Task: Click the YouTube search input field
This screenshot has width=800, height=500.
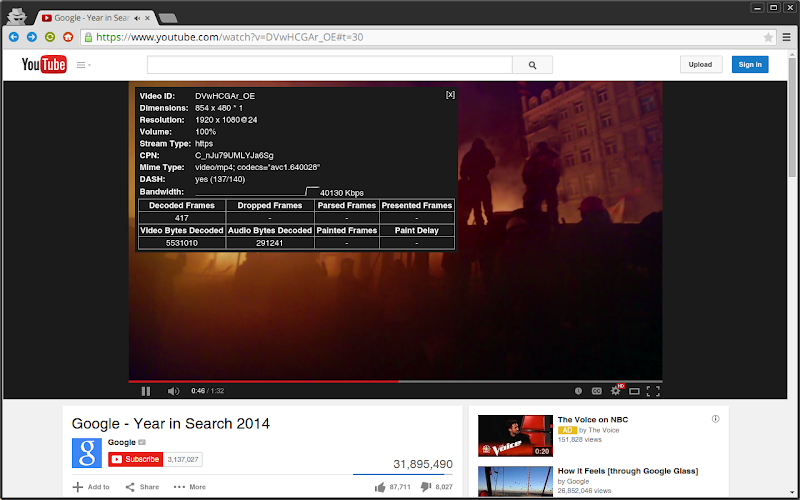Action: coord(330,65)
